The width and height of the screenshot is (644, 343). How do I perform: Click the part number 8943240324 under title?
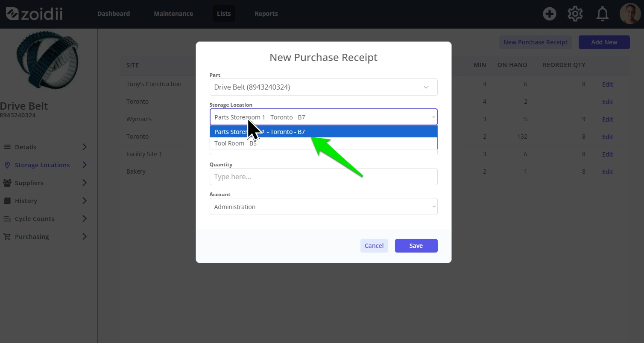tap(18, 115)
